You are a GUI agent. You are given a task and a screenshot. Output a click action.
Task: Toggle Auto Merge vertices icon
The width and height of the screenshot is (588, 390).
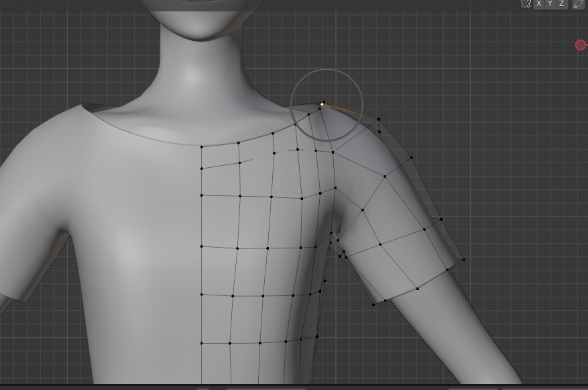coord(578,4)
